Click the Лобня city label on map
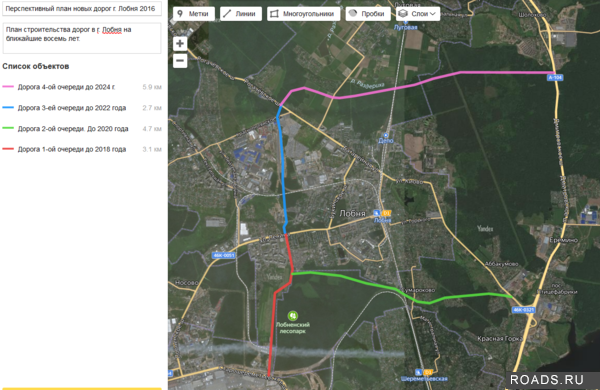This screenshot has height=390, width=600. pyautogui.click(x=352, y=213)
